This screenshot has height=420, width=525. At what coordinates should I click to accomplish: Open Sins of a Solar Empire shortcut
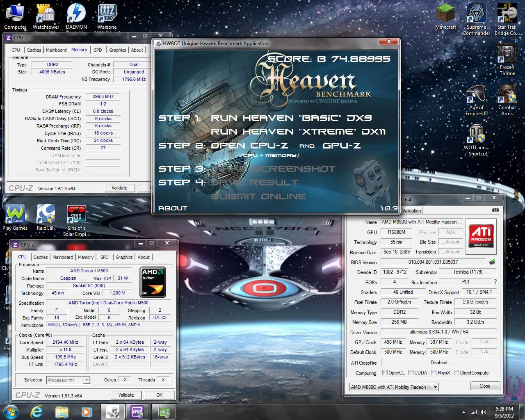coord(76,221)
